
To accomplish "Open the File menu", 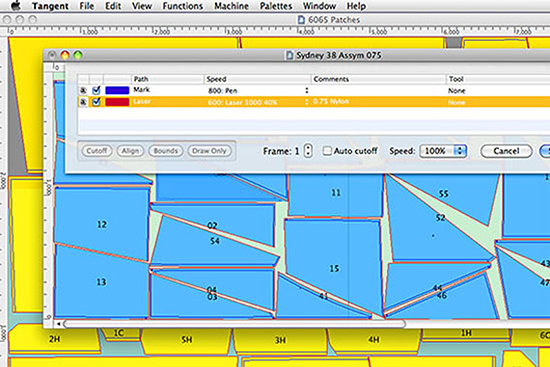I will [86, 6].
